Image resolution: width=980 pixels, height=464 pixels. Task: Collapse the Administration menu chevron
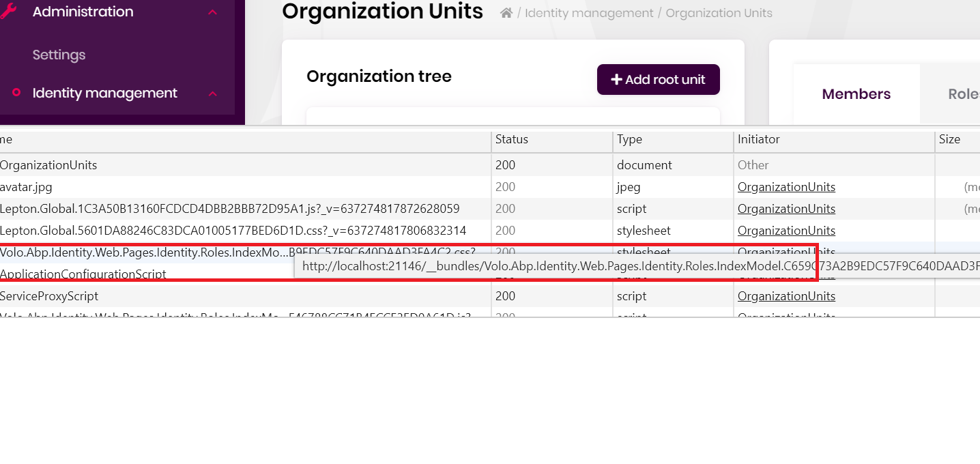coord(212,12)
